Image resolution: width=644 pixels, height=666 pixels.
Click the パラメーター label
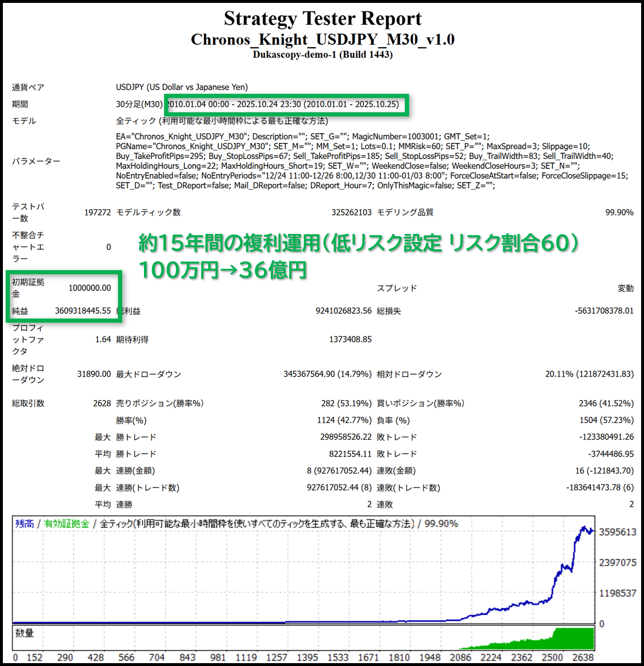(36, 161)
